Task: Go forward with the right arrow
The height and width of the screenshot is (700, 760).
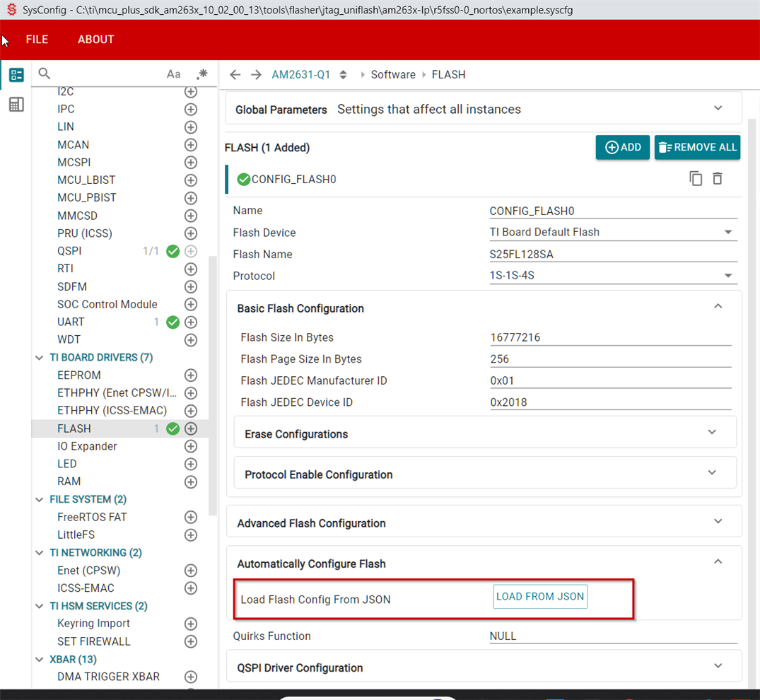Action: [256, 75]
